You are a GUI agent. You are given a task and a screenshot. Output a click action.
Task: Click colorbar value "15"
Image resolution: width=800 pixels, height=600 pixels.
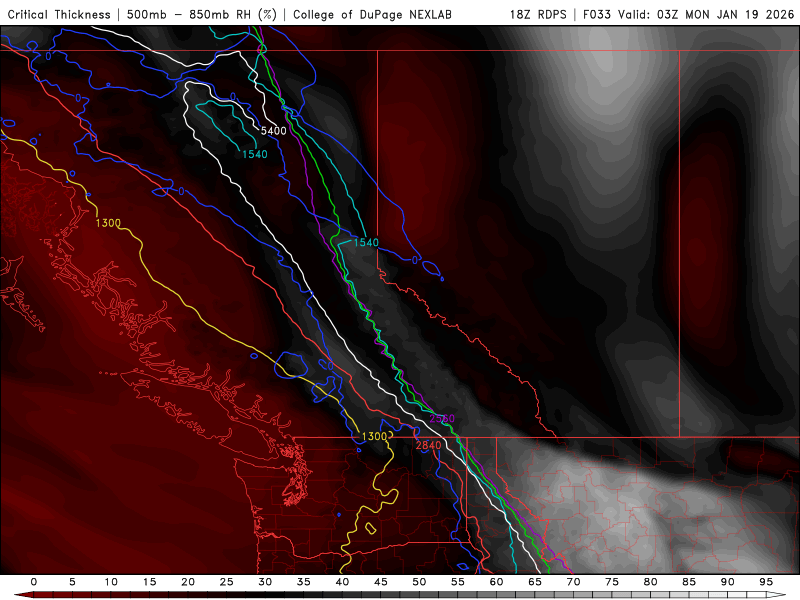coord(149,582)
